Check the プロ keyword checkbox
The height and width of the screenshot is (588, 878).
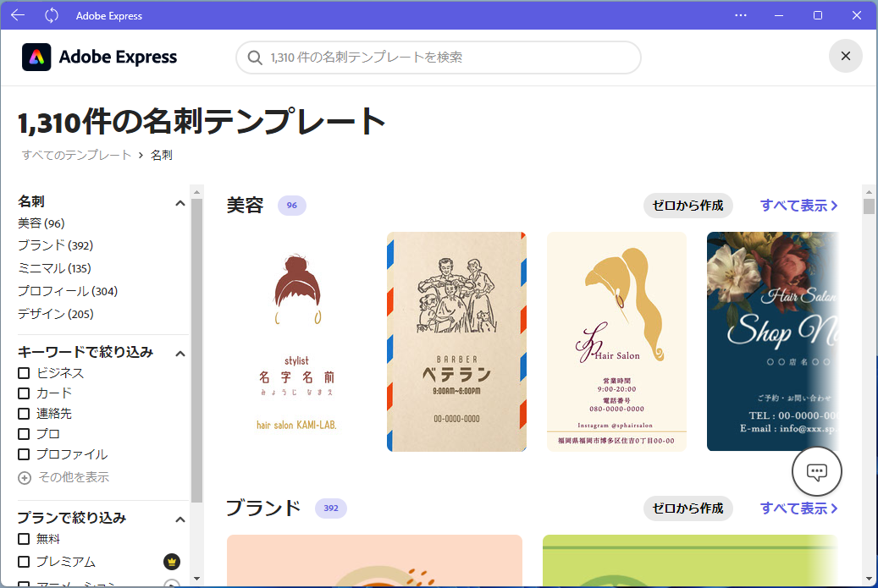click(x=24, y=433)
